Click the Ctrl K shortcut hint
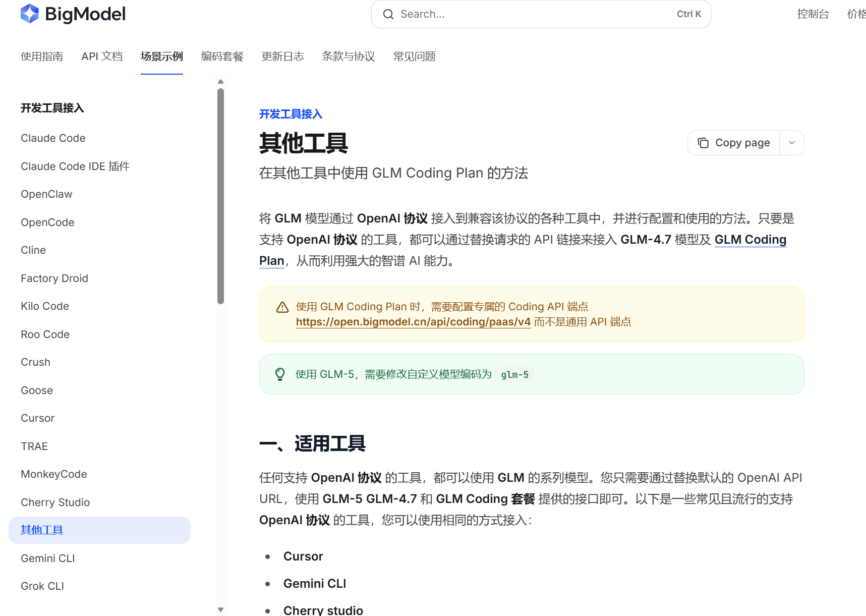Viewport: 866px width, 616px height. 689,14
